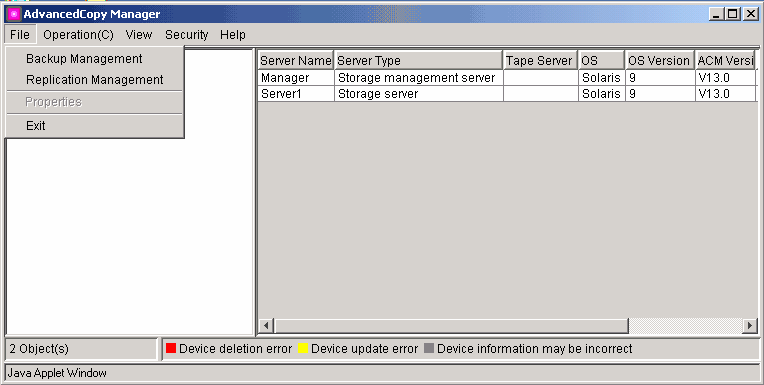This screenshot has height=385, width=764.
Task: Click V13.0 in the Server1 row
Action: tap(726, 94)
